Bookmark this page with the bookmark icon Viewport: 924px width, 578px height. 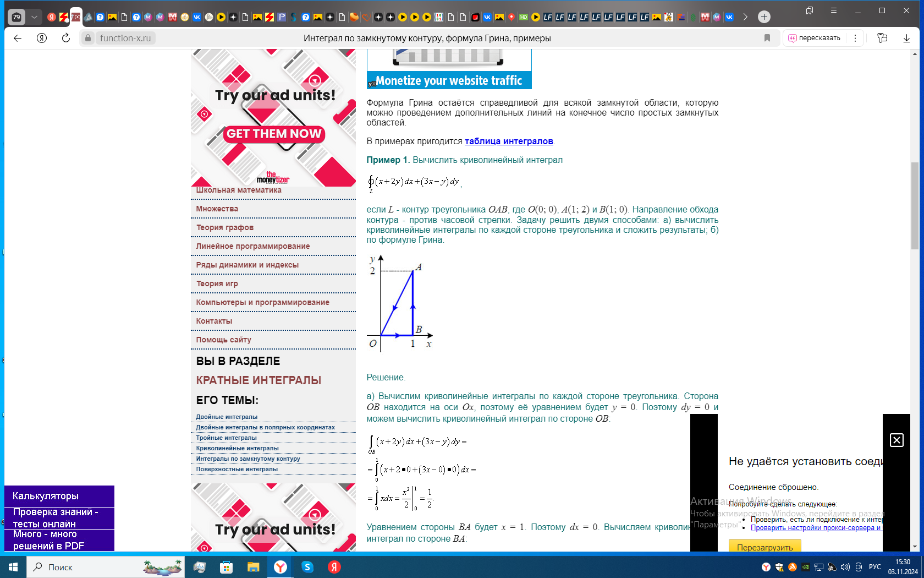point(767,38)
